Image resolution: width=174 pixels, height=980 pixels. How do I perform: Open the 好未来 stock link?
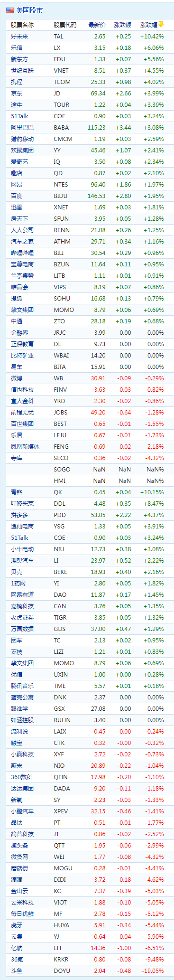(19, 36)
